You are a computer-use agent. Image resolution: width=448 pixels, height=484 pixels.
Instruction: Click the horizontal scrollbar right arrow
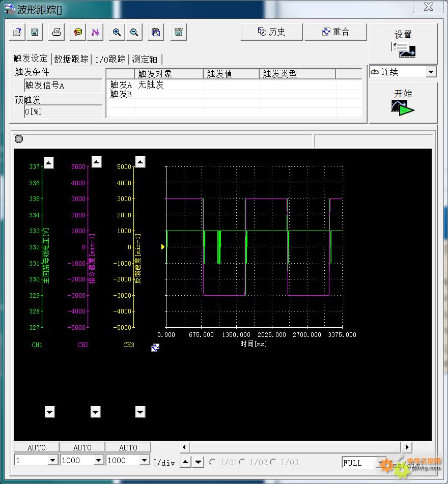click(406, 447)
